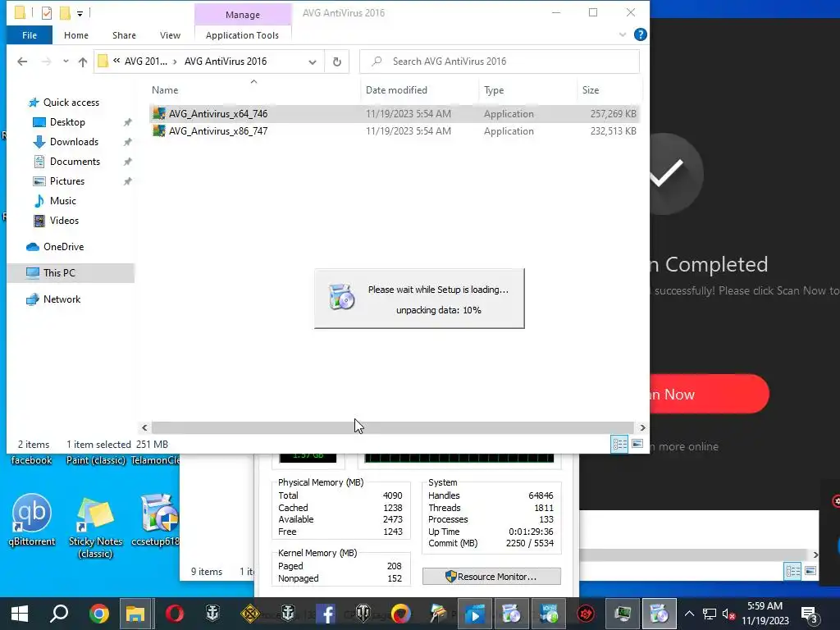Switch to the View ribbon tab
840x630 pixels.
170,35
